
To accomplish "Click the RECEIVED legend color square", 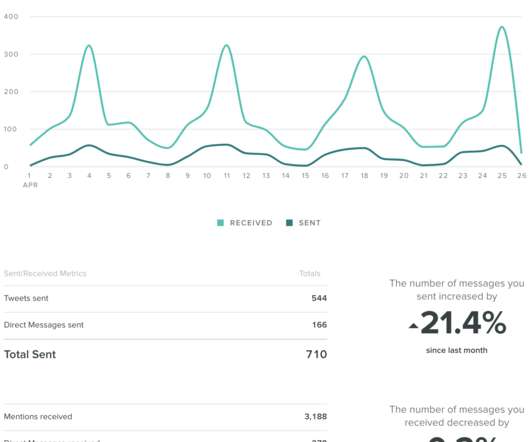I will (x=220, y=223).
